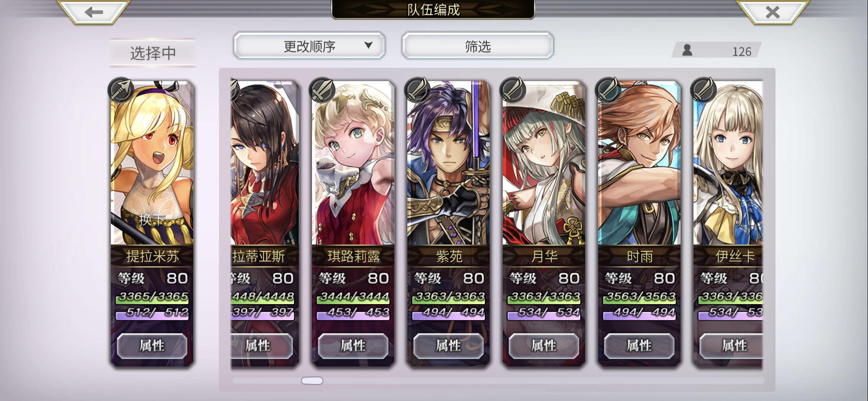Click the weapon icon on 月华's card
This screenshot has height=401, width=868.
click(x=512, y=90)
